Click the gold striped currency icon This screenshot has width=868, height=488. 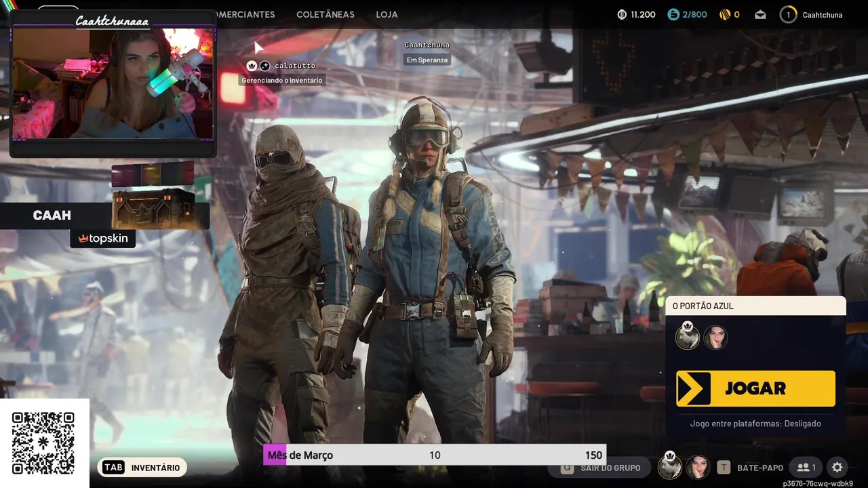[725, 14]
